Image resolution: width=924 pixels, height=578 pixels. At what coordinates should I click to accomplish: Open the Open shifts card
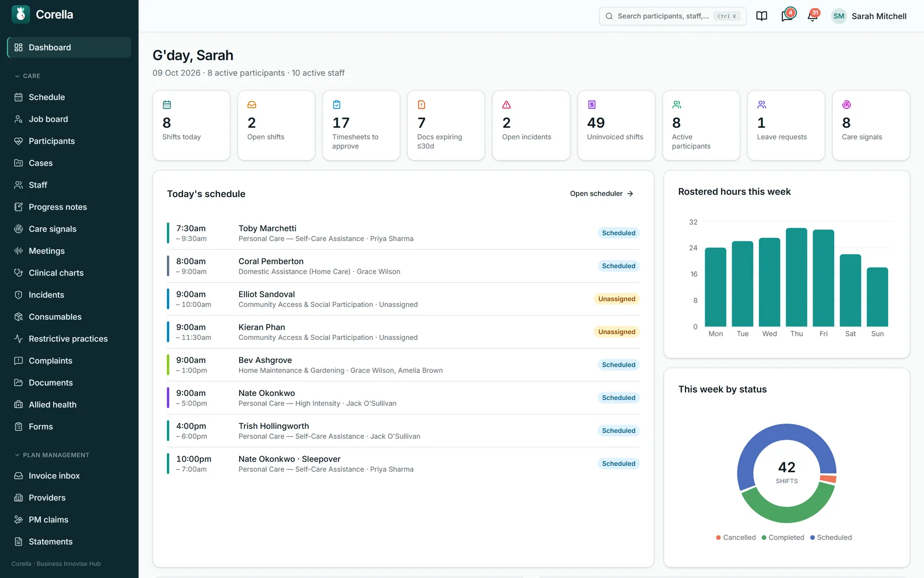(276, 125)
